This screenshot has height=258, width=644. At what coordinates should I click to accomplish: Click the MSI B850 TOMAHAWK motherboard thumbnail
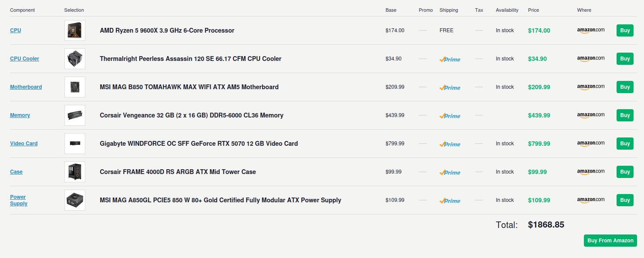75,87
